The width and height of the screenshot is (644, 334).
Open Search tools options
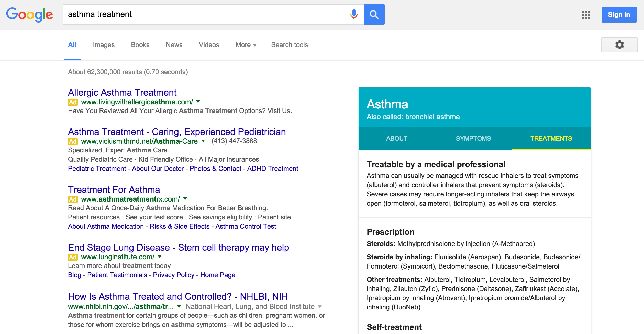tap(290, 45)
